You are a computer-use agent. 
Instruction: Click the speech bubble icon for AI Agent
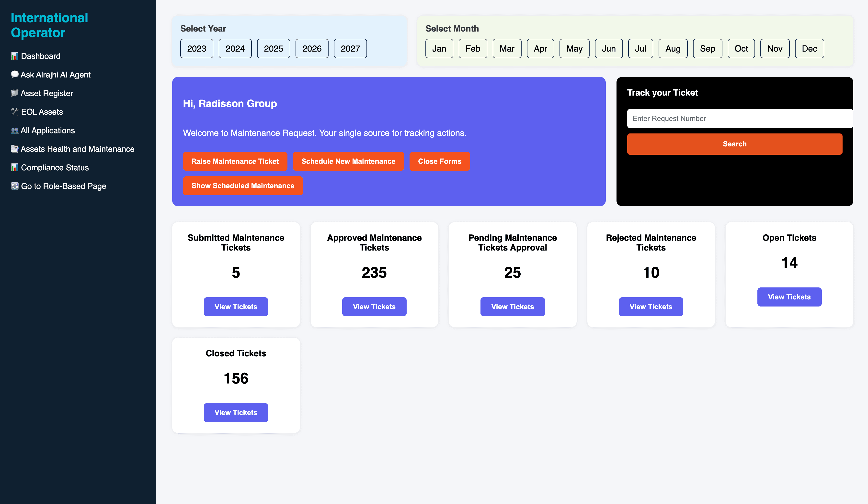pyautogui.click(x=14, y=75)
